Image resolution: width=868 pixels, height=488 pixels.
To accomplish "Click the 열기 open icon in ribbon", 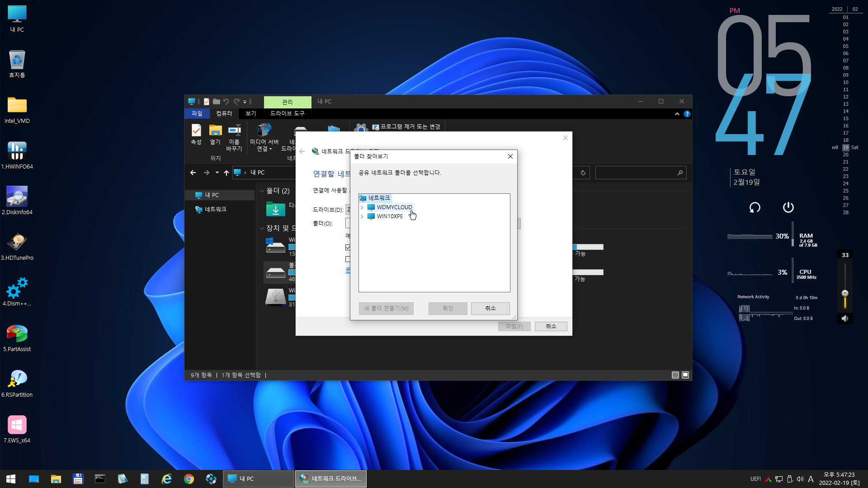I will click(215, 135).
